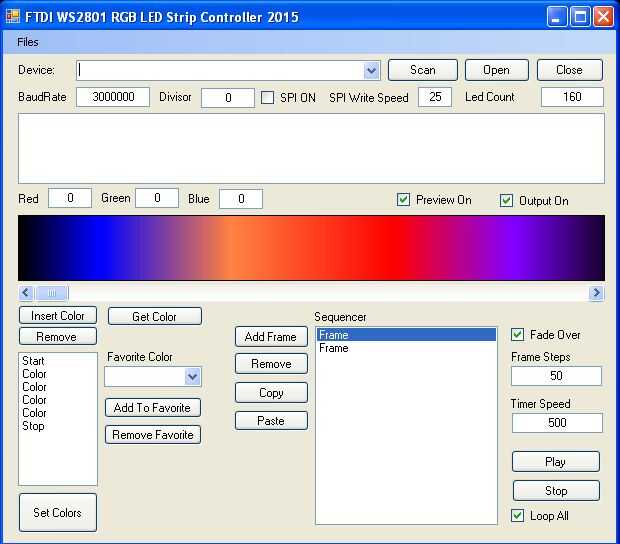Click the Copy frame button
This screenshot has height=544, width=620.
[x=271, y=393]
